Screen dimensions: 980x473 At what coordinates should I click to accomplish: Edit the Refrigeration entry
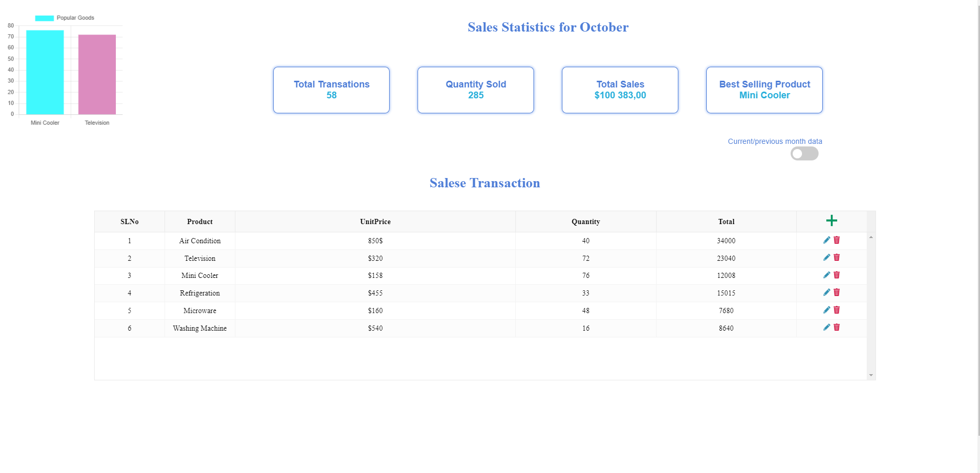coord(826,292)
